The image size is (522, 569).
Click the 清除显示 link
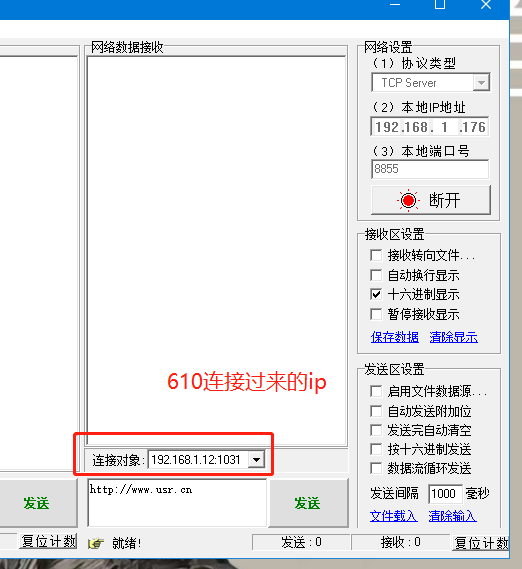click(453, 337)
